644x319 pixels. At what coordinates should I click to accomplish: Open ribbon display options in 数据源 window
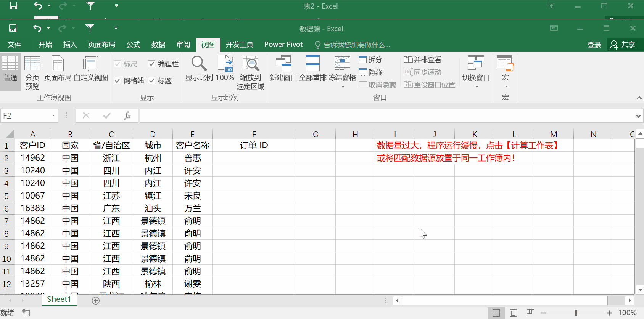tap(554, 28)
